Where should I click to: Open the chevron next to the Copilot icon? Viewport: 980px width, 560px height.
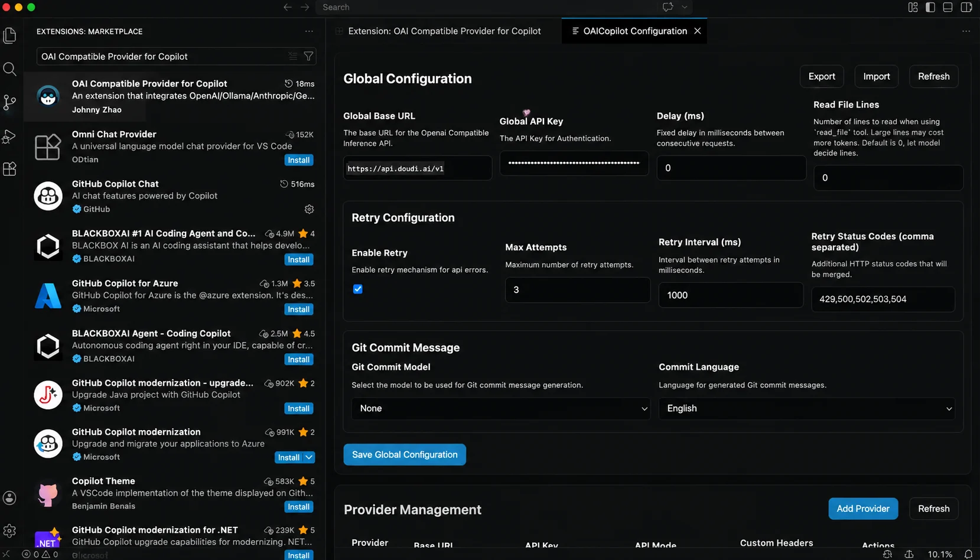coord(684,7)
